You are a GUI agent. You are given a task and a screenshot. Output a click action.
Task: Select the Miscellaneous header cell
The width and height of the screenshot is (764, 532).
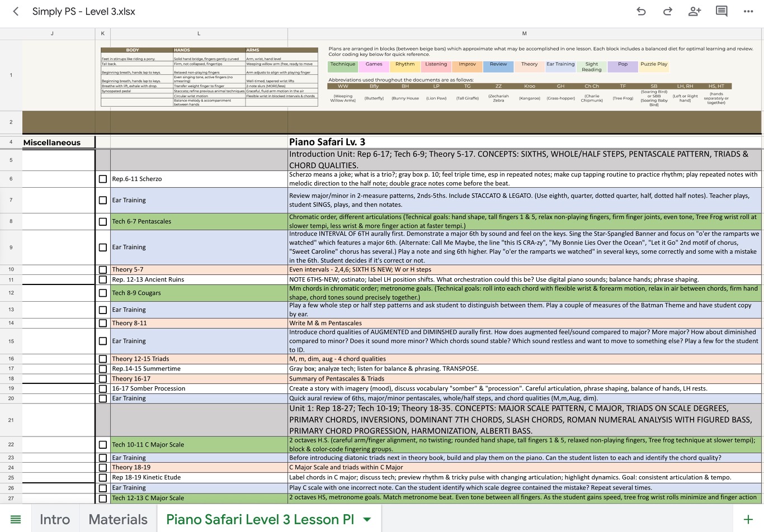pos(59,142)
